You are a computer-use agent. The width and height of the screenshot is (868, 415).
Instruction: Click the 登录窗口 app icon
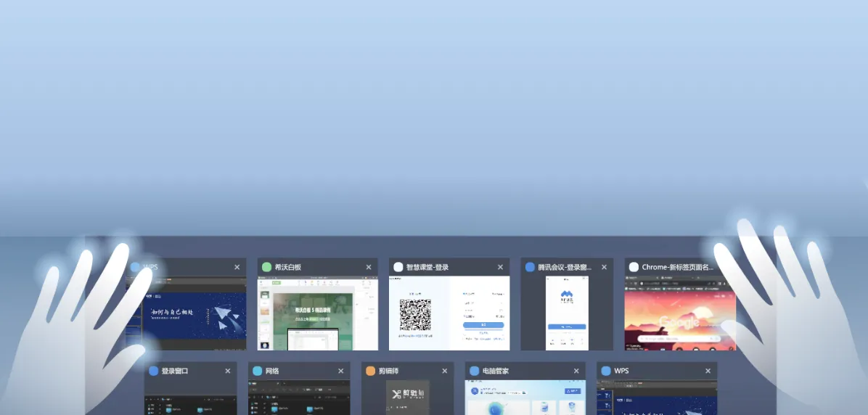pos(153,371)
